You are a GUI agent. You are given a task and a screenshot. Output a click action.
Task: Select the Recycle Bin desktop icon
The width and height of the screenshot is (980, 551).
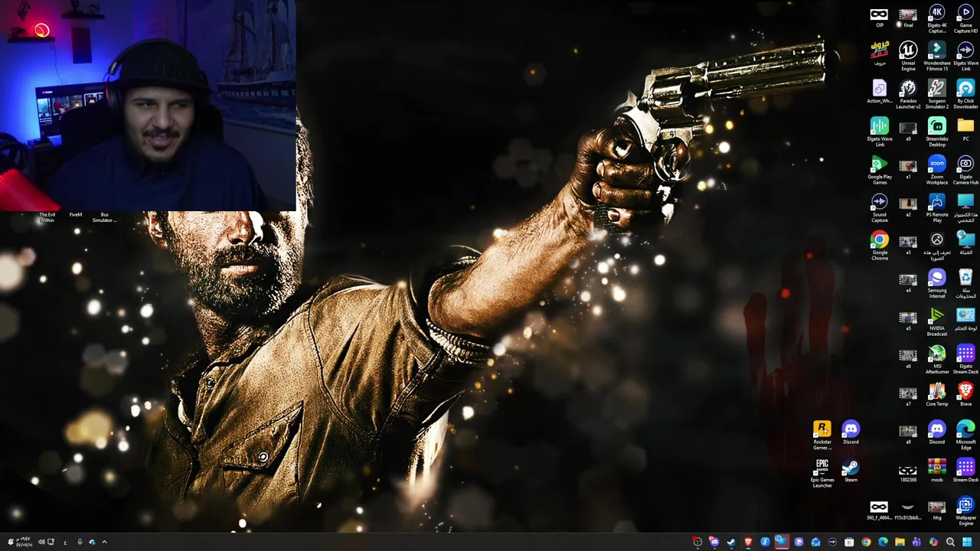click(965, 282)
